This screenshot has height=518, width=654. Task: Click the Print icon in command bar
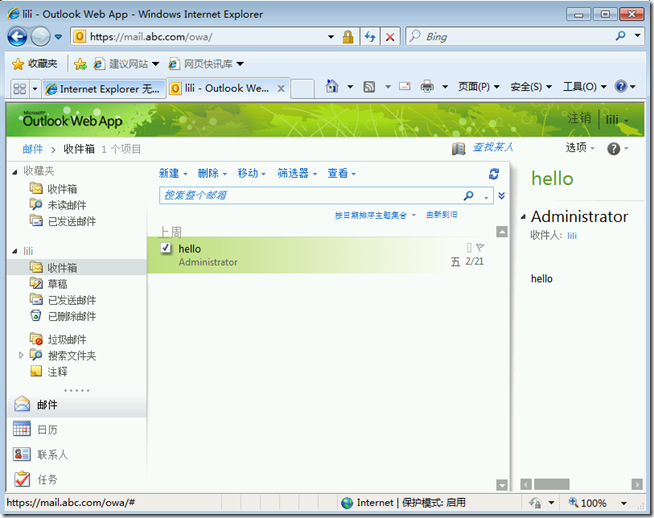[427, 86]
